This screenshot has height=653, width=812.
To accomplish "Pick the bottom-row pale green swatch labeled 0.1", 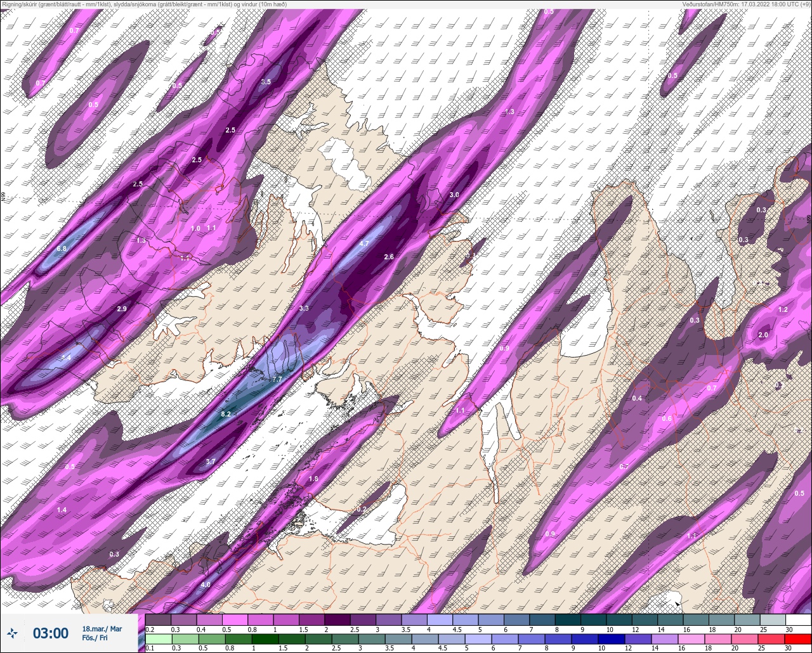I will pyautogui.click(x=158, y=638).
